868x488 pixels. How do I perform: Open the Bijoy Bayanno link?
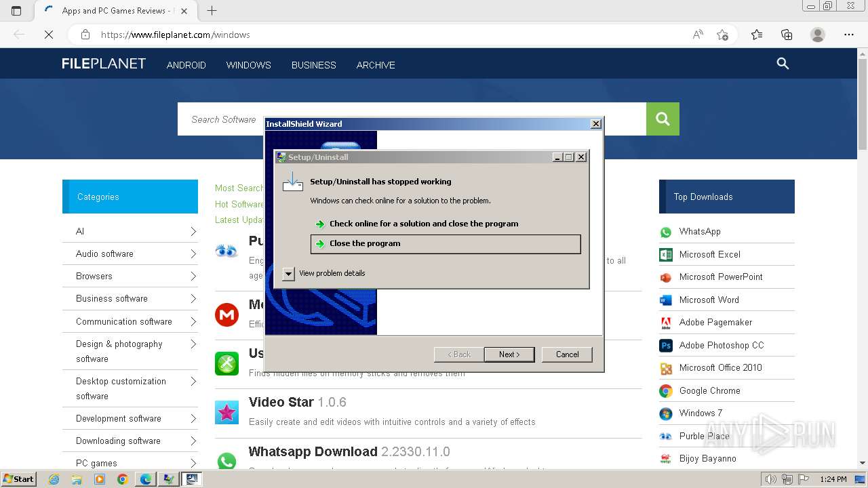708,459
